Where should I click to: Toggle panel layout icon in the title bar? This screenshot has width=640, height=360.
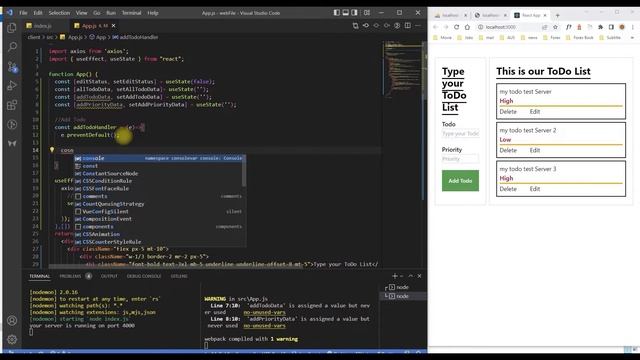(346, 13)
